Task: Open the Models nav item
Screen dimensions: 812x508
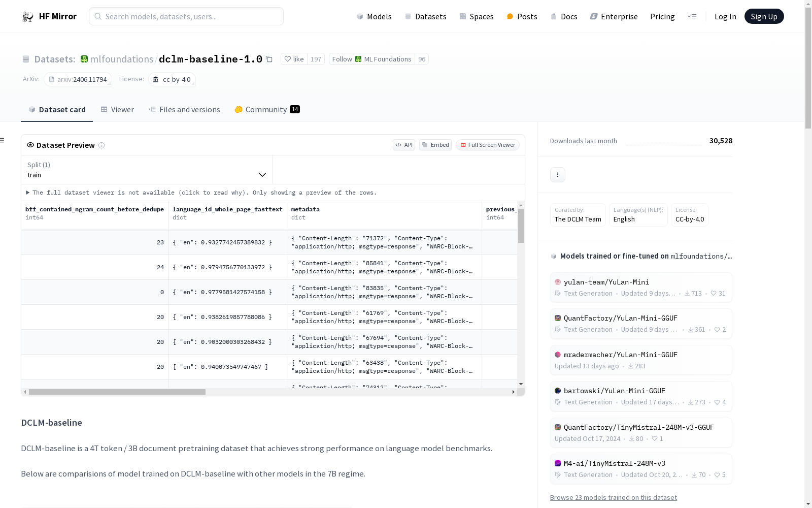Action: (374, 17)
